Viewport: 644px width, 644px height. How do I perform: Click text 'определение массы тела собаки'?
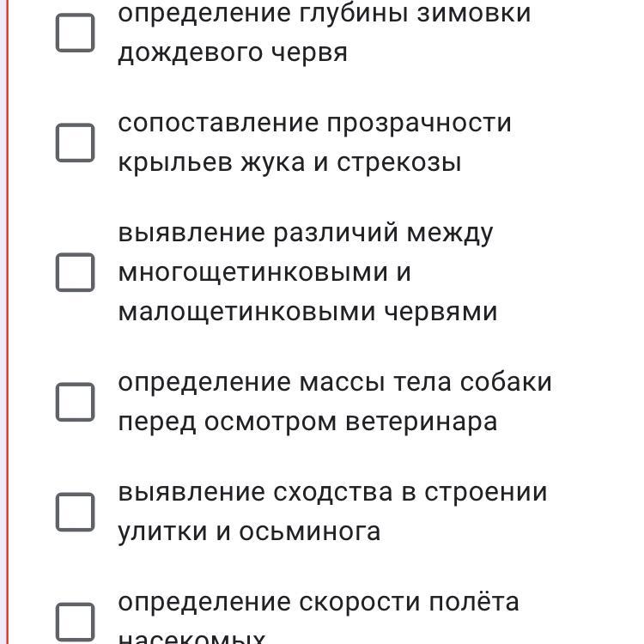(334, 402)
